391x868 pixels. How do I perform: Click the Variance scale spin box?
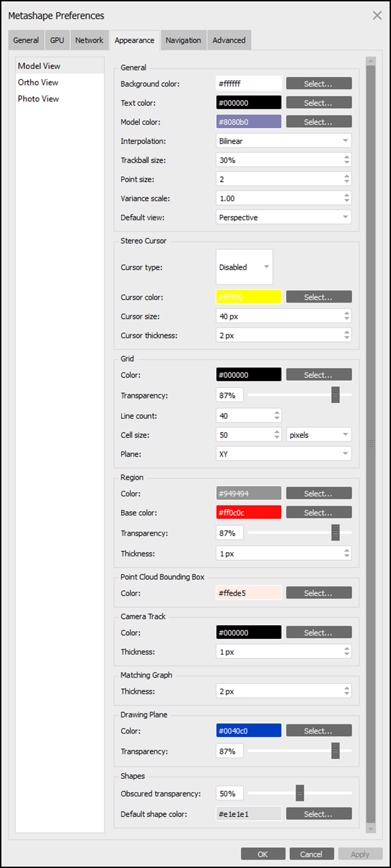click(x=284, y=198)
